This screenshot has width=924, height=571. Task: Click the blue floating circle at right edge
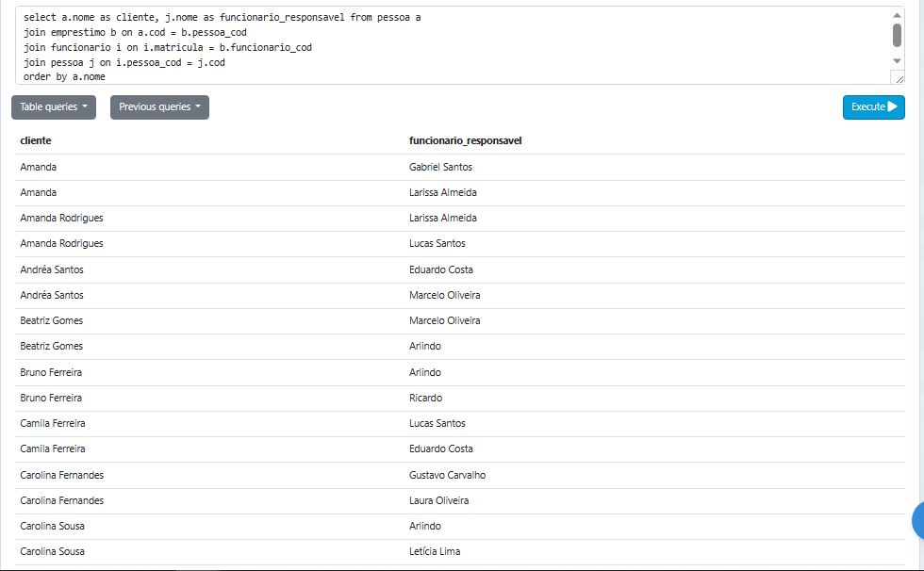pyautogui.click(x=918, y=520)
